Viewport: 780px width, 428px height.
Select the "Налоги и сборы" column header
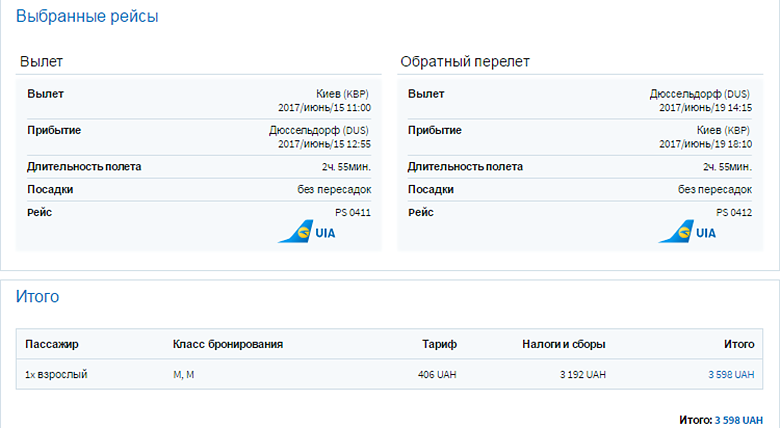[x=563, y=344]
